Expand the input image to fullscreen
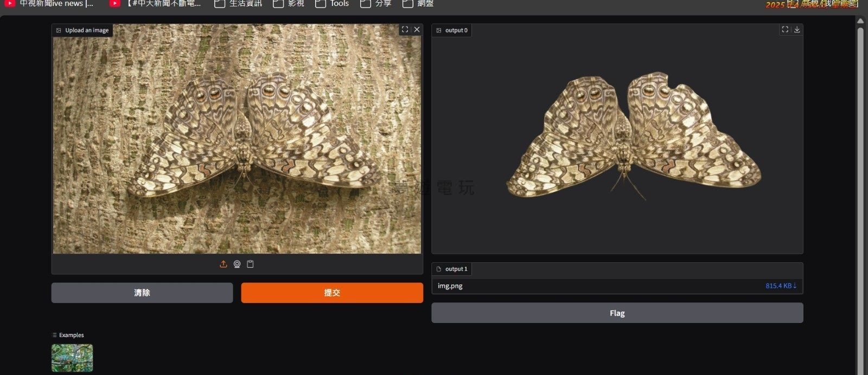868x375 pixels. click(x=405, y=30)
